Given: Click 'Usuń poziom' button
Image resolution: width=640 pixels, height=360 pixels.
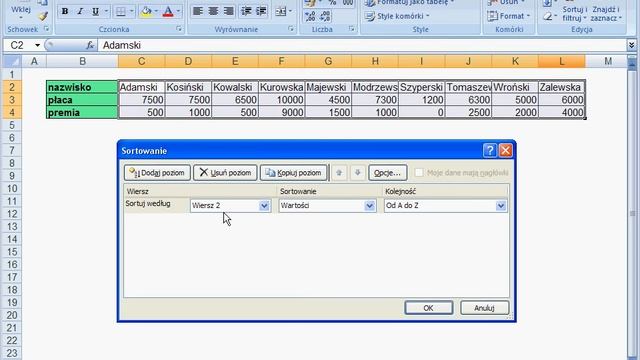Looking at the screenshot, I should (x=225, y=173).
